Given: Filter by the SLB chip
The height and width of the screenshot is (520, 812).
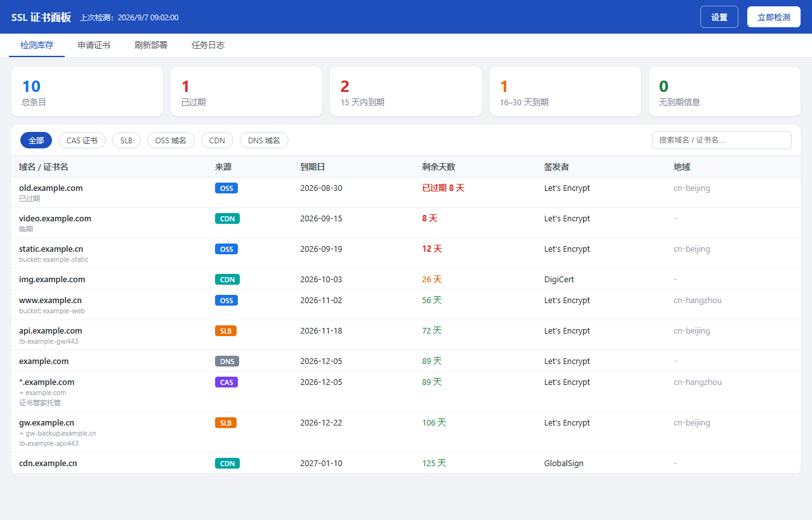Looking at the screenshot, I should coord(126,140).
